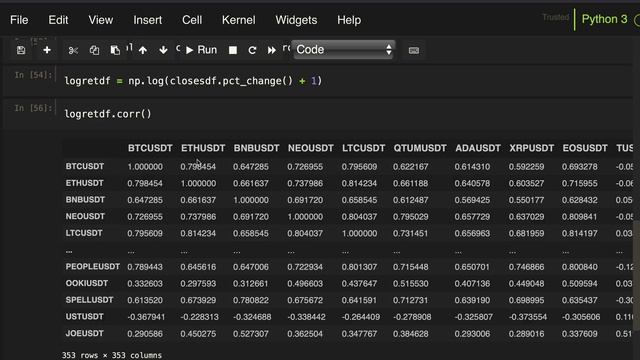Click the LTCUSDT column header

363,148
